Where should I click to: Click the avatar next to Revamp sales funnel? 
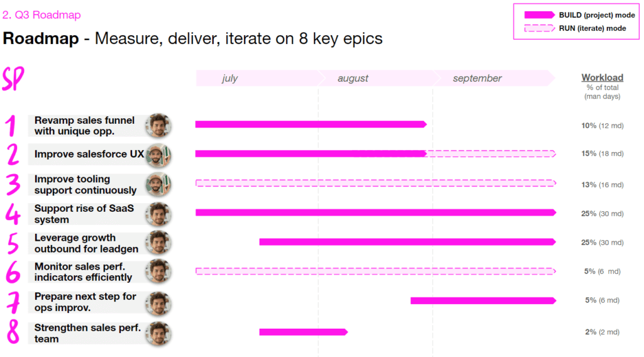point(158,125)
